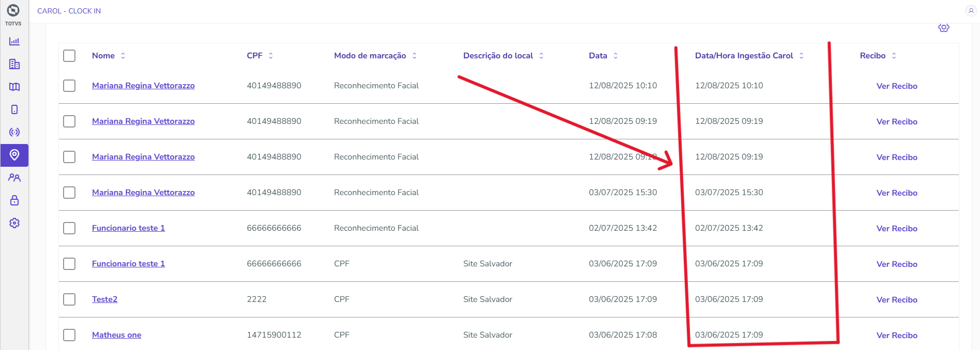Viewport: 980px width, 350px height.
Task: Click the active location pin menu item
Action: tap(14, 155)
